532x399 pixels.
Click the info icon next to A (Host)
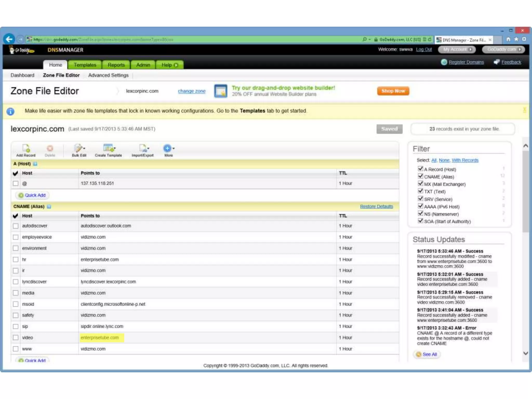tap(35, 164)
